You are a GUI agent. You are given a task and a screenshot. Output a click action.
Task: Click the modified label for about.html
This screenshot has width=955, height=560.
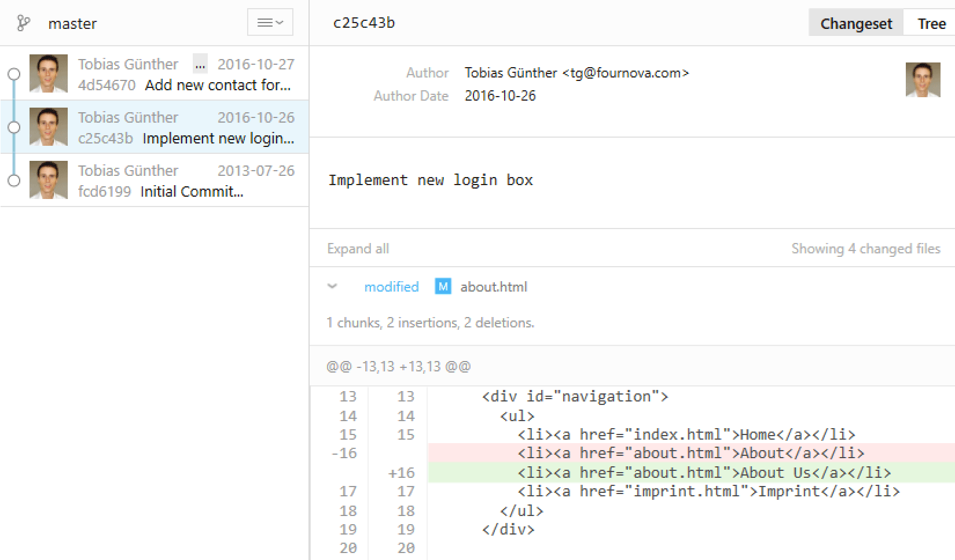pyautogui.click(x=391, y=287)
